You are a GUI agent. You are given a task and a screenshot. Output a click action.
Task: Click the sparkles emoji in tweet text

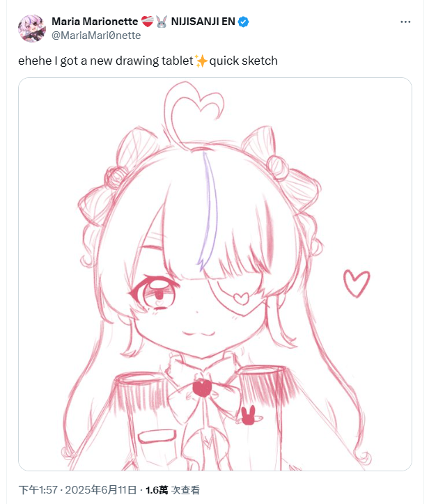(201, 61)
